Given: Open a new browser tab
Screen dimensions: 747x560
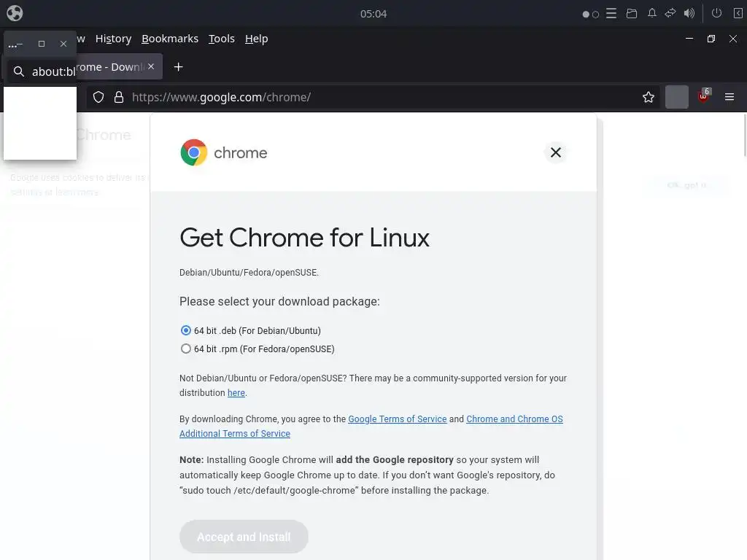Looking at the screenshot, I should point(178,67).
